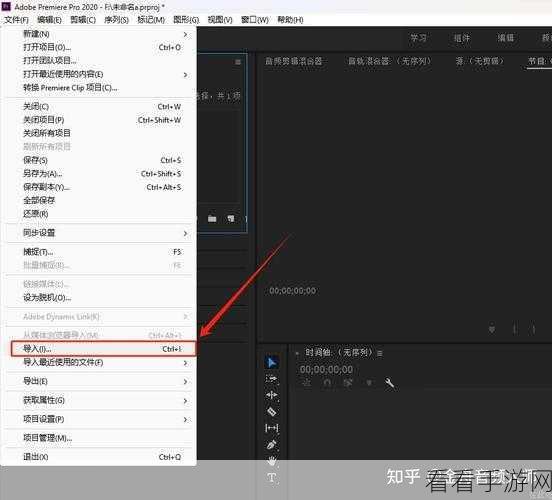The height and width of the screenshot is (500, 552).
Task: Close the 文件(F) menu in menu bar
Action: coord(17,20)
